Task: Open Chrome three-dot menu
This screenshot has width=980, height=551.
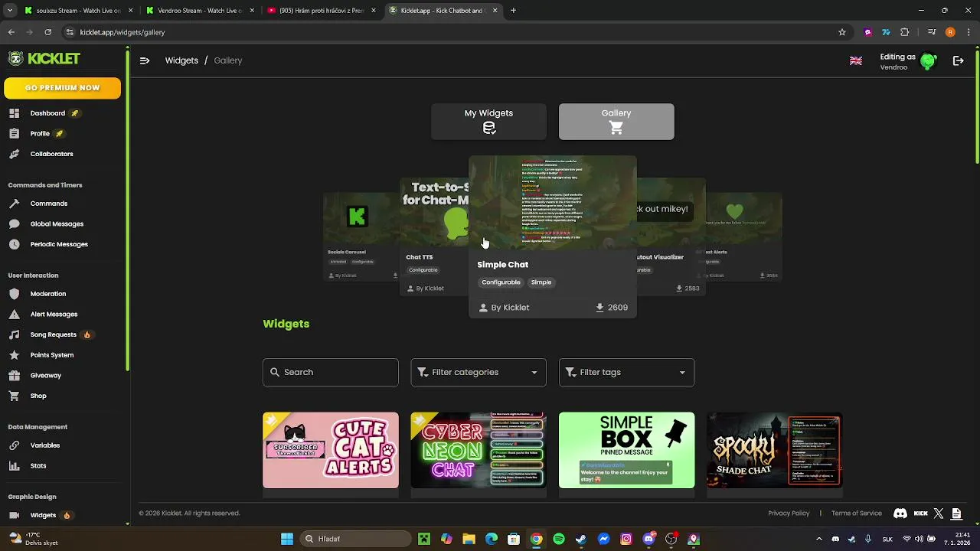Action: pyautogui.click(x=968, y=32)
